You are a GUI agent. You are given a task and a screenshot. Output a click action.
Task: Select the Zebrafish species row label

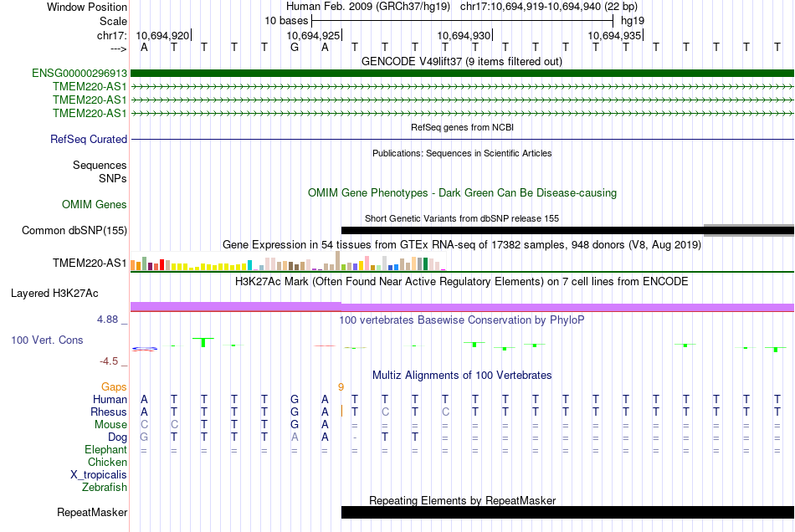click(105, 487)
